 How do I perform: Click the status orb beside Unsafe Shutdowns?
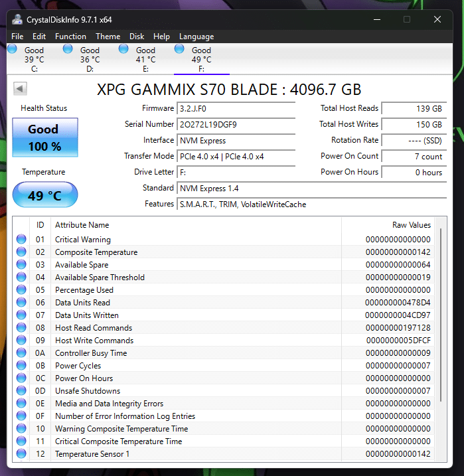pos(21,391)
